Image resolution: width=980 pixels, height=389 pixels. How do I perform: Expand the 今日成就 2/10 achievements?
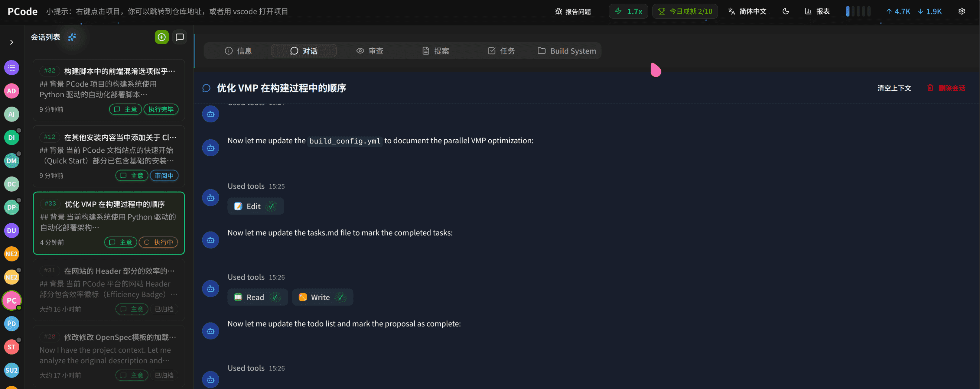pyautogui.click(x=685, y=11)
